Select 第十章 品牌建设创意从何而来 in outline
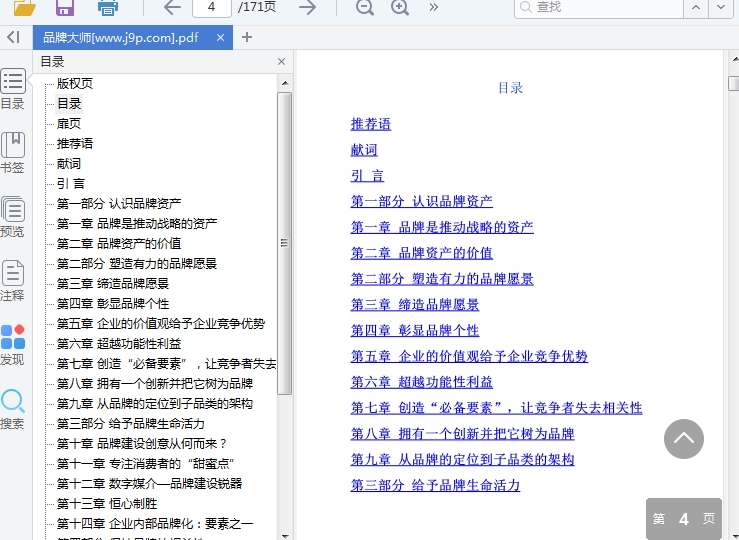The image size is (739, 540). point(142,443)
